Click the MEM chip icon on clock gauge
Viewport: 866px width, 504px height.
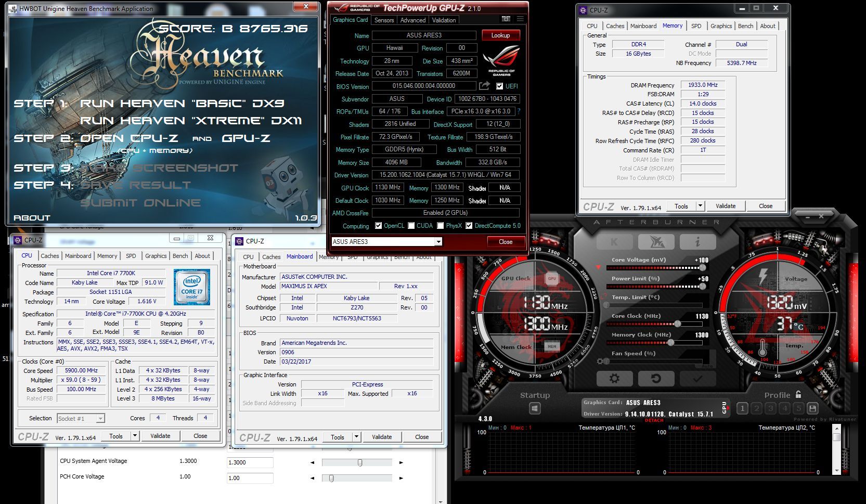[x=552, y=346]
